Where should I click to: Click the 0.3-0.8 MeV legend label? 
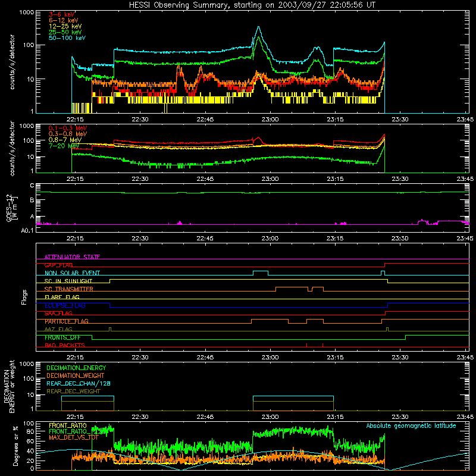click(68, 134)
